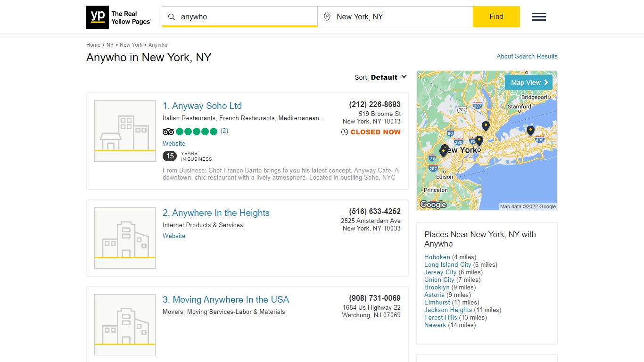Click address 519 Broome St
Screen dimensions: 644x362
coord(380,114)
